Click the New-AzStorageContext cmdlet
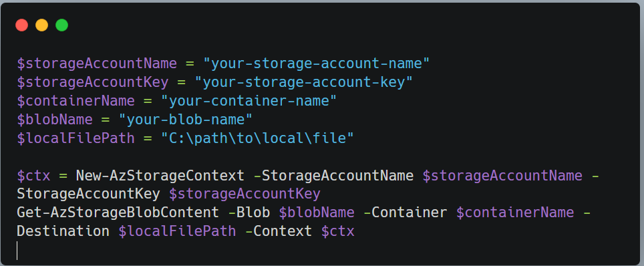Viewport: 644px width, 266px height. click(160, 176)
